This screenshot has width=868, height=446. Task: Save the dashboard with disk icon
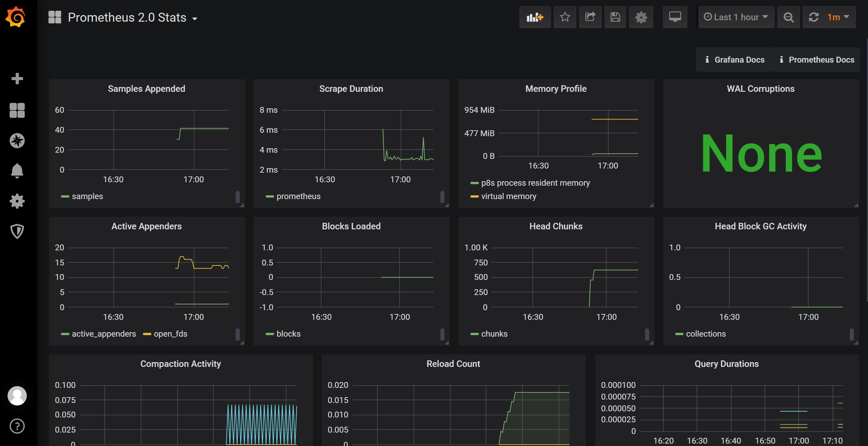point(615,17)
